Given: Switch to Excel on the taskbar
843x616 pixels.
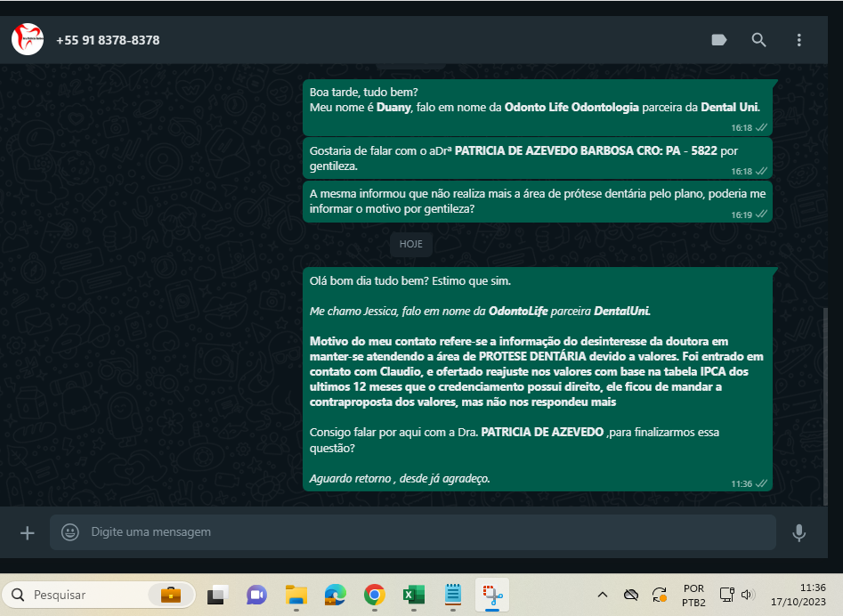Looking at the screenshot, I should [x=413, y=595].
